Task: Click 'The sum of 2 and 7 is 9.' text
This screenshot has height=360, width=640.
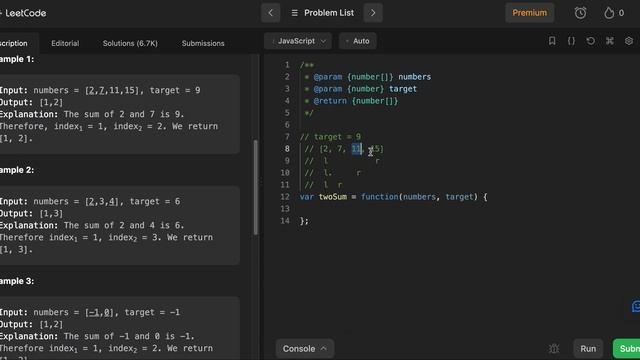Action: (124, 114)
